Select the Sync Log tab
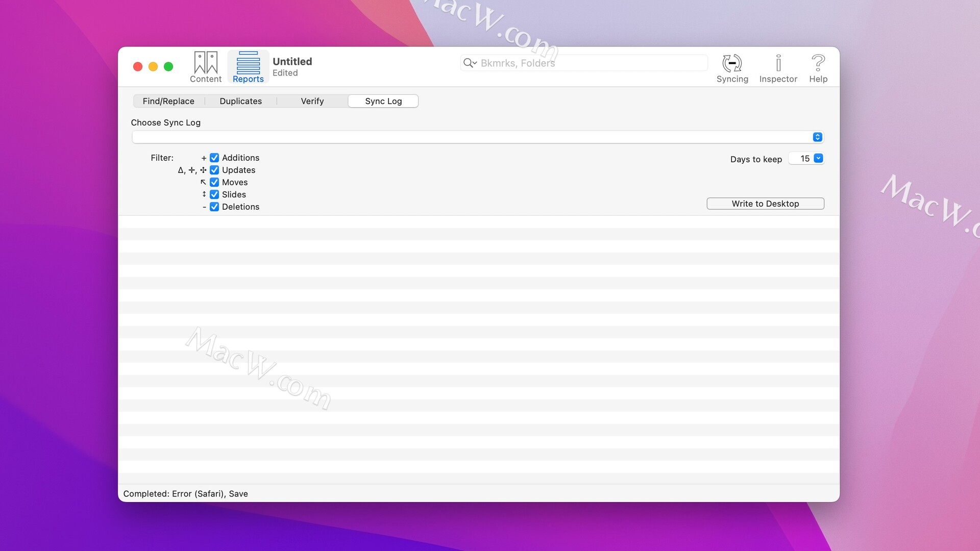The image size is (980, 551). coord(383,101)
